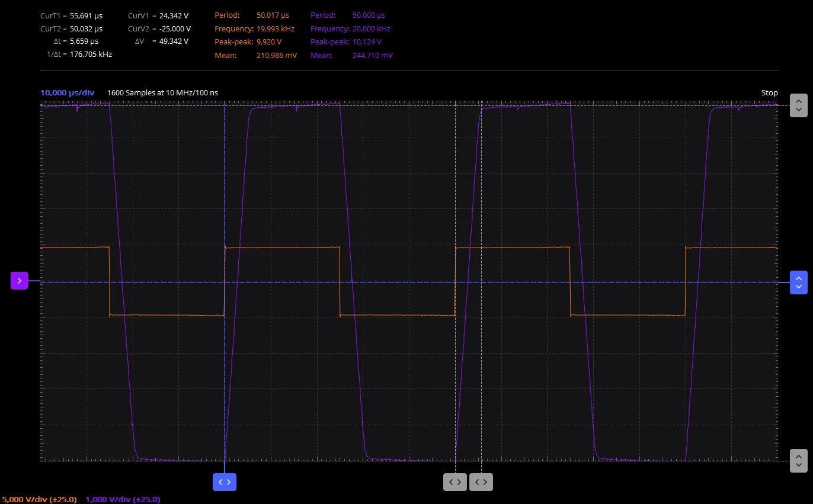Open the 10,000 µs/div time base setting
813x504 pixels.
pos(67,93)
